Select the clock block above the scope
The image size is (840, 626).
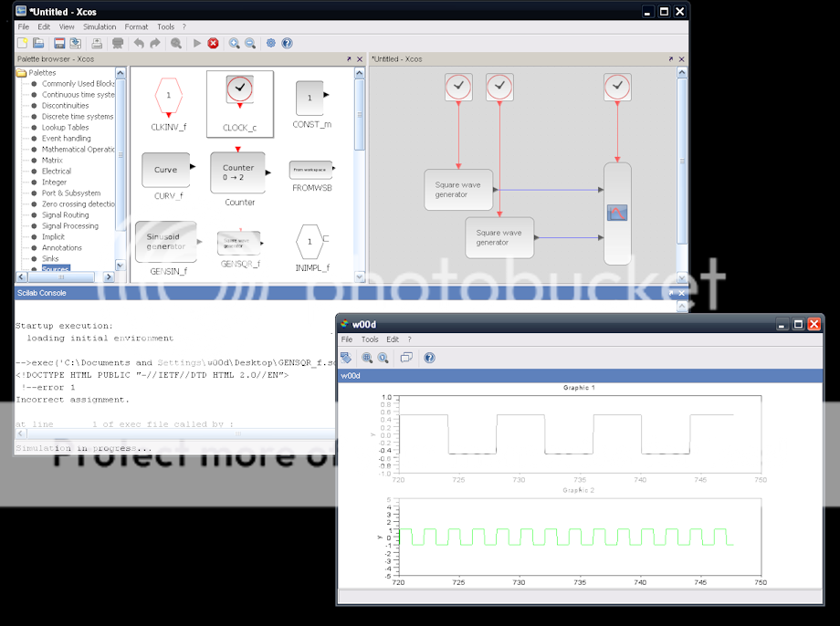point(617,88)
